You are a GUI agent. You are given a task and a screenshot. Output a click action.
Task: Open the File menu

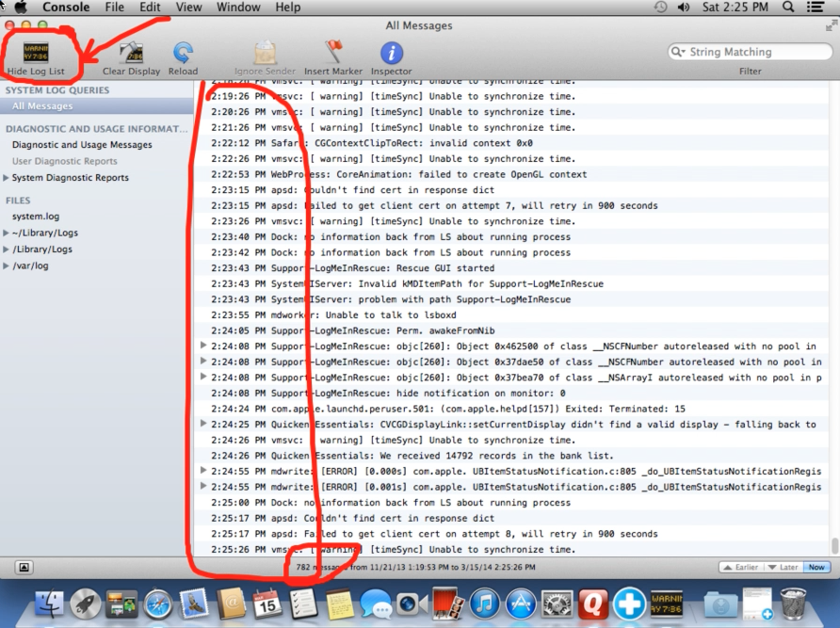coord(114,7)
